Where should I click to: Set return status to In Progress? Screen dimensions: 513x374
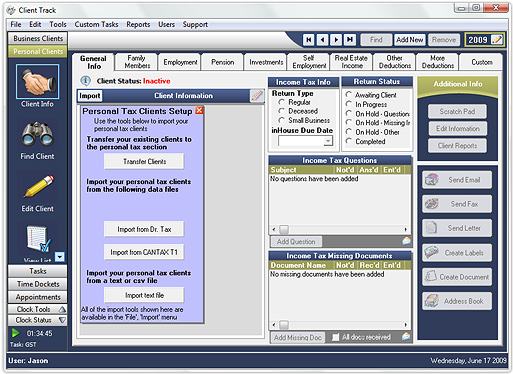click(x=349, y=104)
